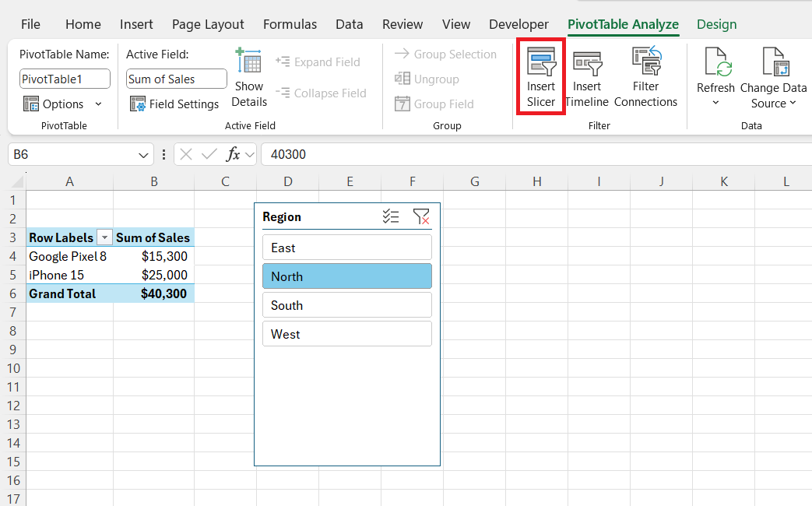Select the $40,300 total cell
The height and width of the screenshot is (506, 812).
tap(154, 293)
